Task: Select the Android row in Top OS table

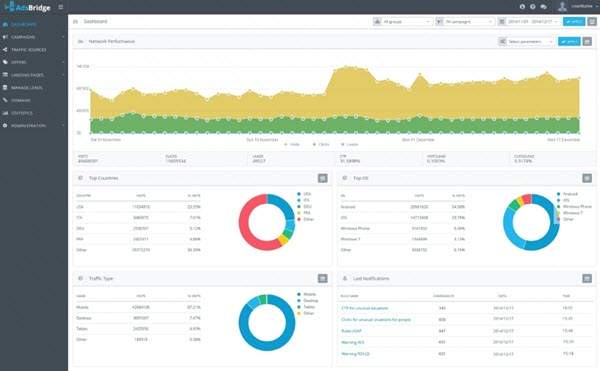Action: tap(403, 207)
